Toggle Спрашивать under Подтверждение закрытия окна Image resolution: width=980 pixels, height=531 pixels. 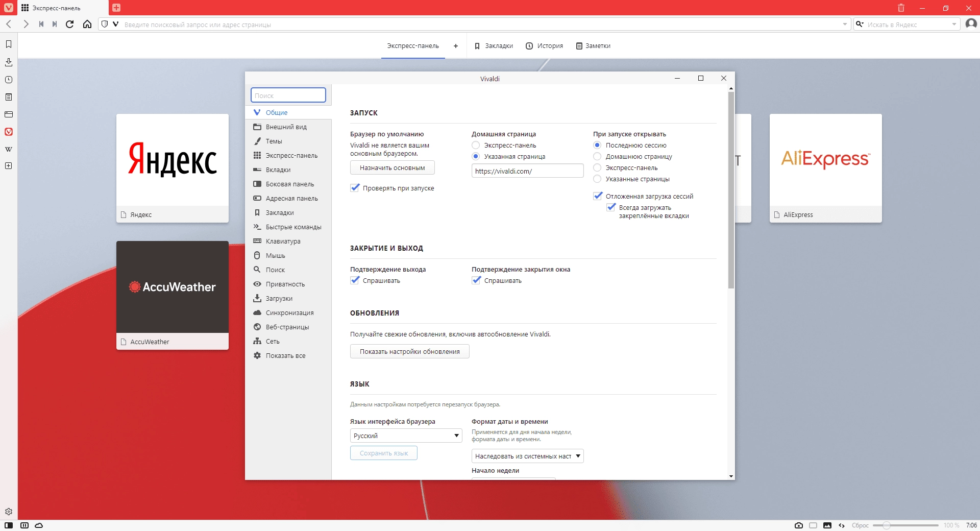(x=477, y=280)
